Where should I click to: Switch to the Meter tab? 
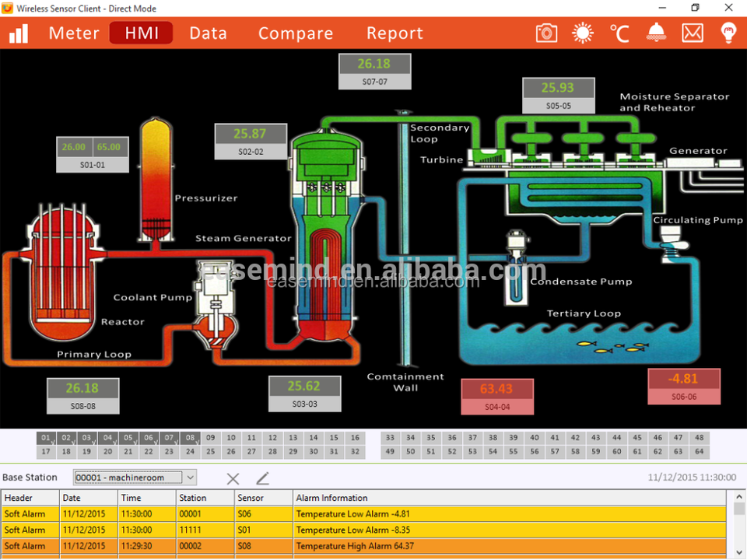coord(74,33)
